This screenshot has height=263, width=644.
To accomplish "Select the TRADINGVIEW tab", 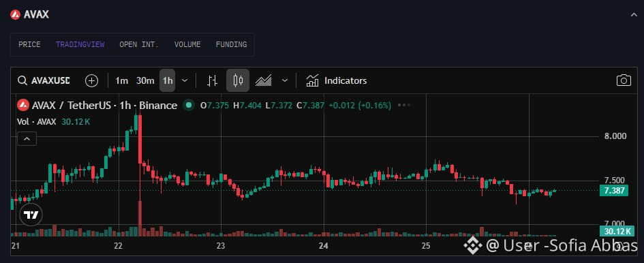I will [x=80, y=44].
